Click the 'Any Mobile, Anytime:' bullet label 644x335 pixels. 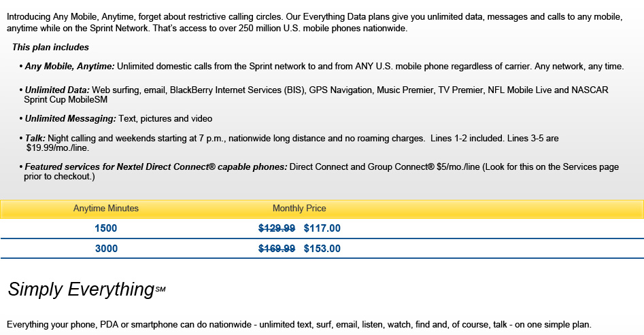tap(70, 67)
